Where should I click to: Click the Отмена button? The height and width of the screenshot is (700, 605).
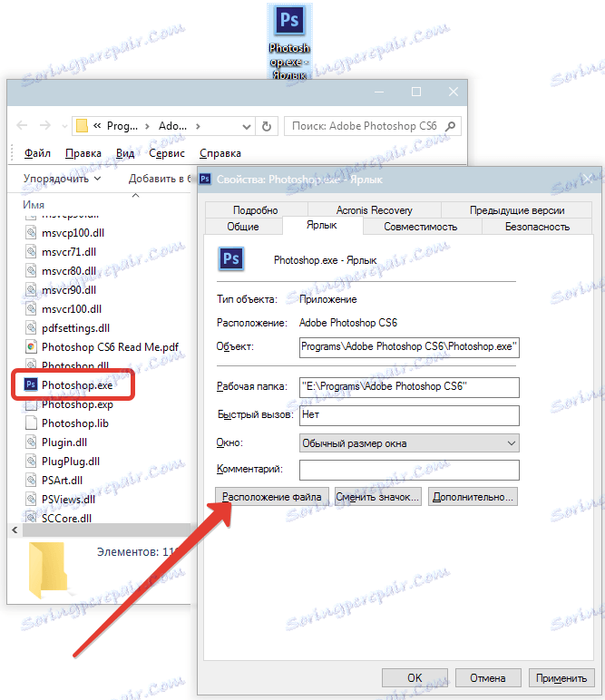[488, 678]
